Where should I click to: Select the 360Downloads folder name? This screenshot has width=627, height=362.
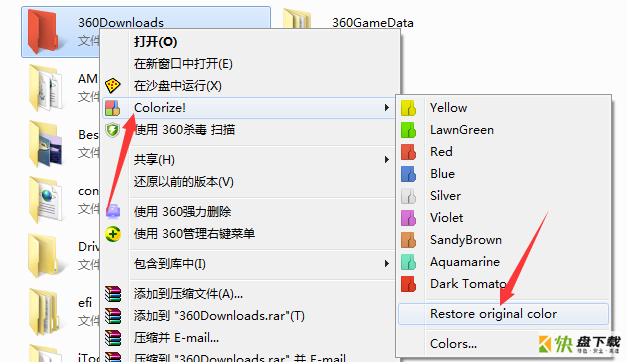point(121,23)
